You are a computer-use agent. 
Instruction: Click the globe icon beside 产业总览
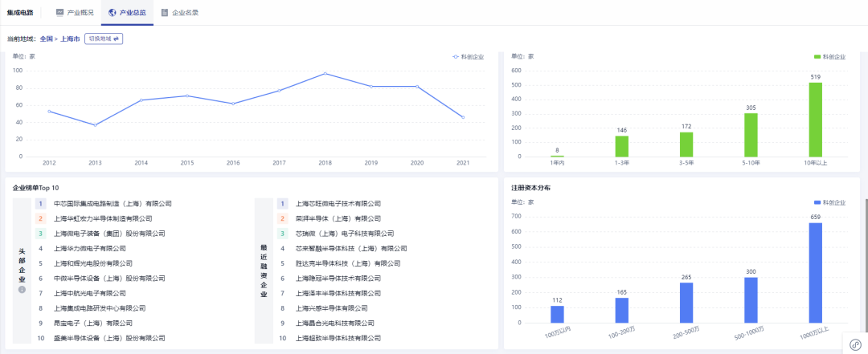tap(111, 13)
